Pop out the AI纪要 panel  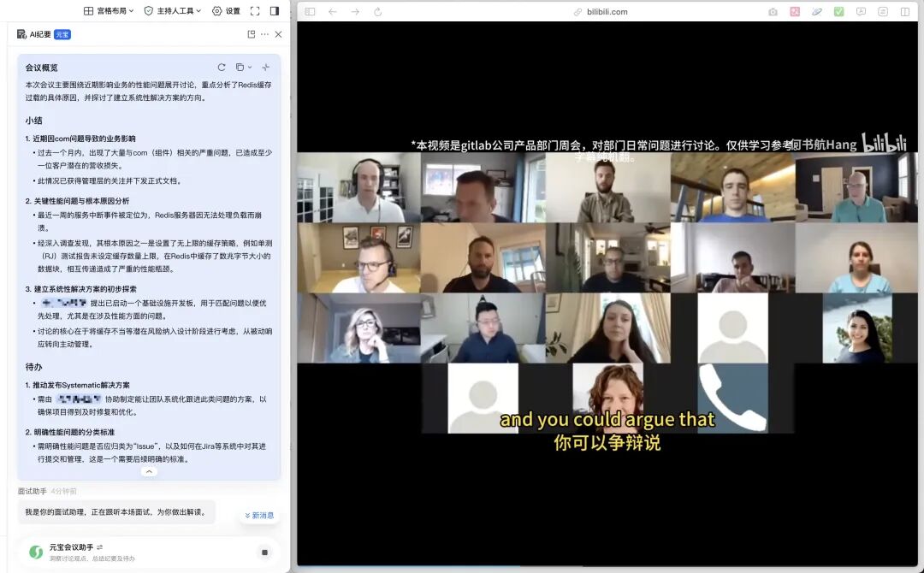(x=251, y=34)
